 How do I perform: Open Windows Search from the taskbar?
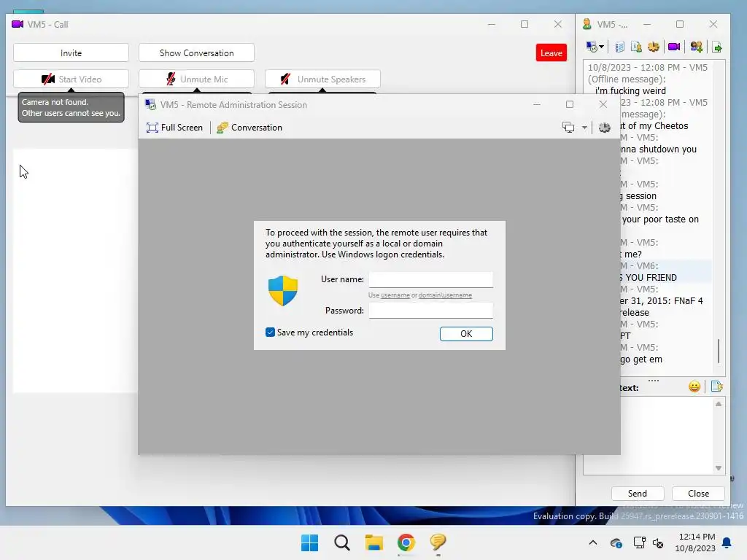click(x=341, y=542)
